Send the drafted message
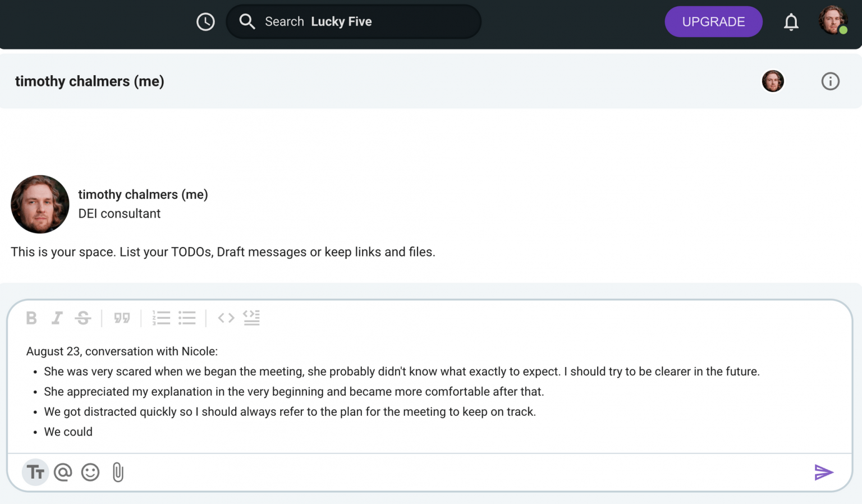The width and height of the screenshot is (862, 504). tap(823, 472)
